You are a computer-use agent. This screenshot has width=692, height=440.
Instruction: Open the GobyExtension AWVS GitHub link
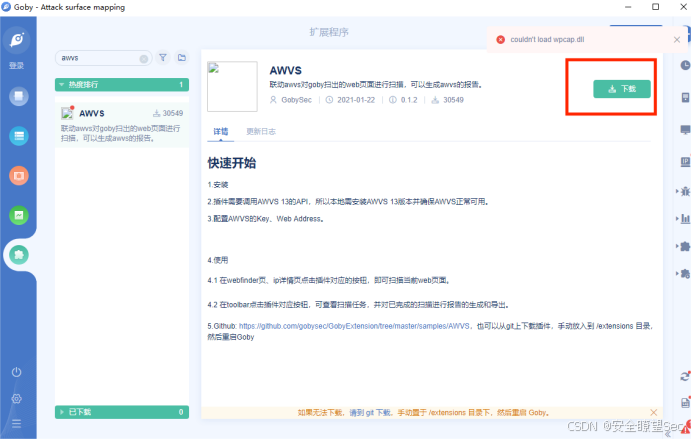pos(354,326)
